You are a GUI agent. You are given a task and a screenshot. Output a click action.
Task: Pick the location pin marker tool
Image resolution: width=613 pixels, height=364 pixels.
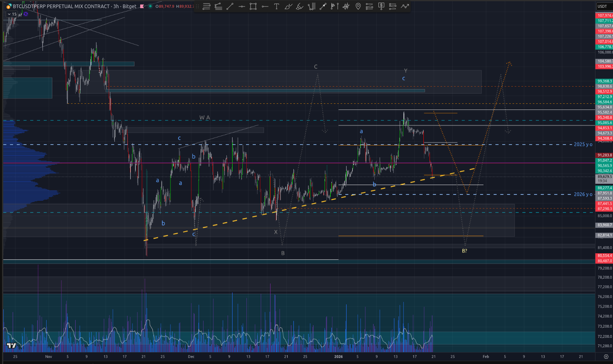[x=358, y=6]
